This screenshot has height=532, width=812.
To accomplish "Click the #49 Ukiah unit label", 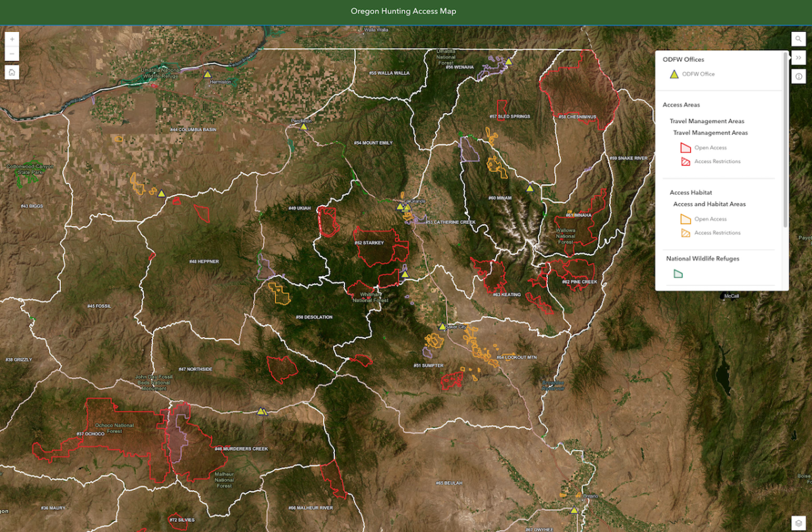I will coord(299,208).
